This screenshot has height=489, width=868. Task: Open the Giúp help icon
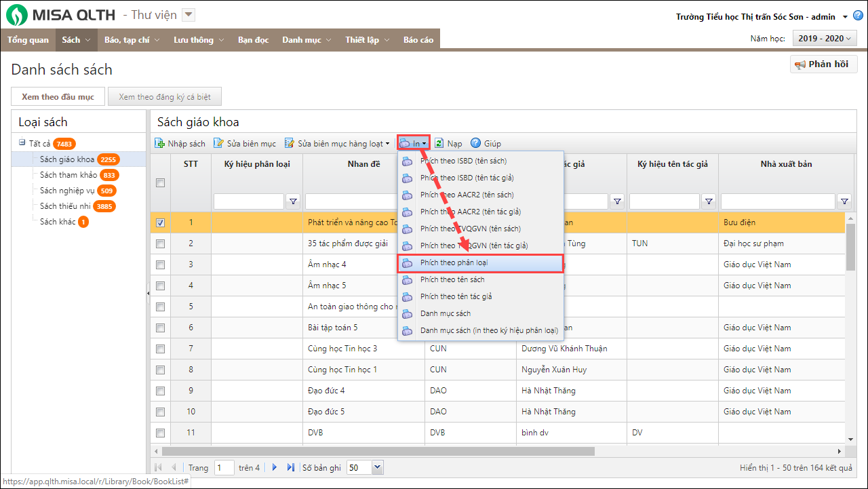[476, 143]
